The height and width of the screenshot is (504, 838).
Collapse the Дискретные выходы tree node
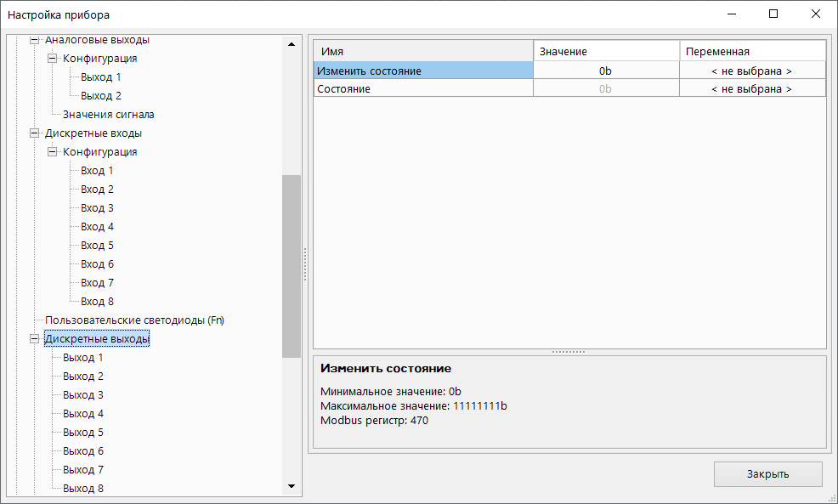coord(35,339)
